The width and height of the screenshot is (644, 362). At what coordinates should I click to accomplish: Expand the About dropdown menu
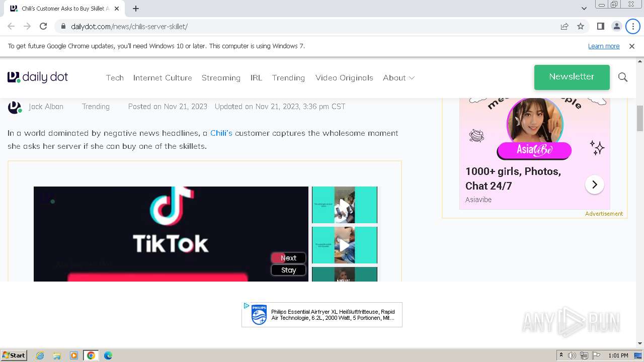pyautogui.click(x=398, y=77)
